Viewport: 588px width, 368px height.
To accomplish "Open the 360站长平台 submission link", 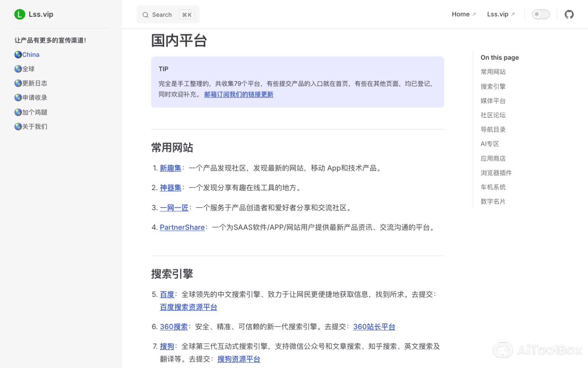I will click(374, 327).
